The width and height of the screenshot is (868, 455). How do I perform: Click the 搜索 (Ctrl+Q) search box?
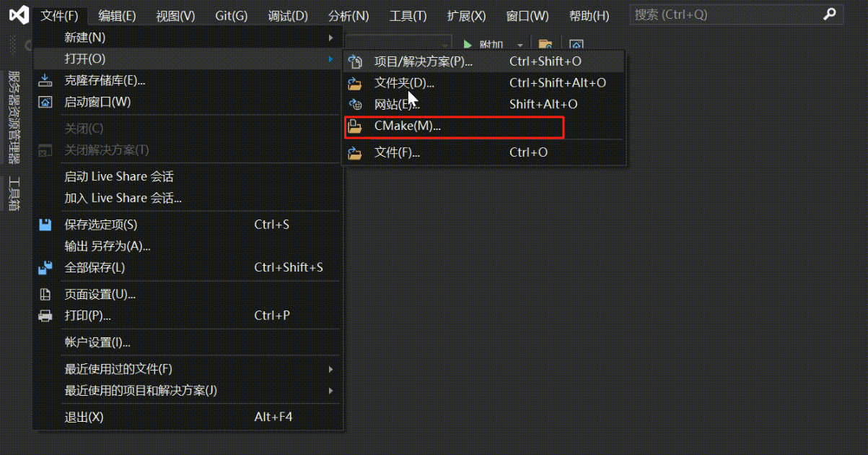[736, 14]
